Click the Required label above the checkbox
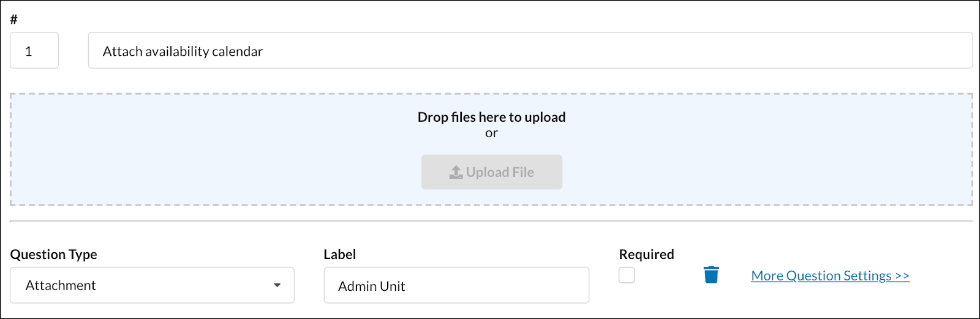 click(x=646, y=254)
